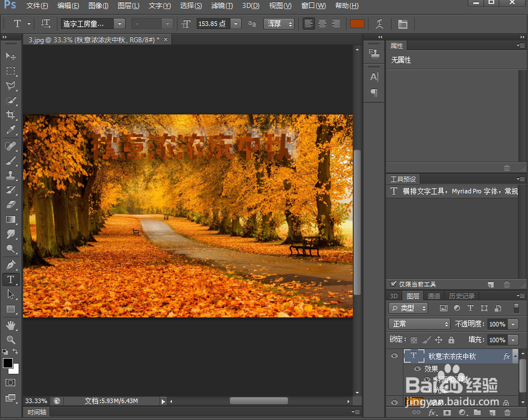The width and height of the screenshot is (528, 420).
Task: Add a layer mask button
Action: (447, 412)
